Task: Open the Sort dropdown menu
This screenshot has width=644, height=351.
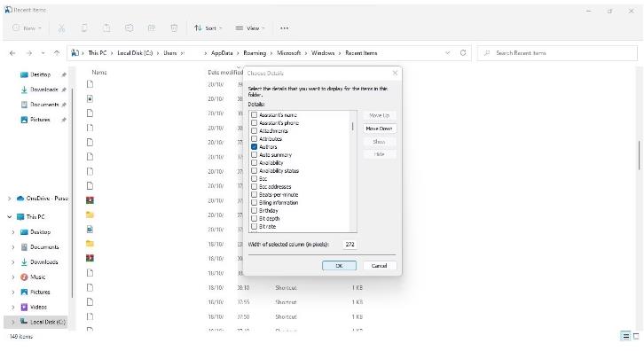Action: pyautogui.click(x=208, y=28)
